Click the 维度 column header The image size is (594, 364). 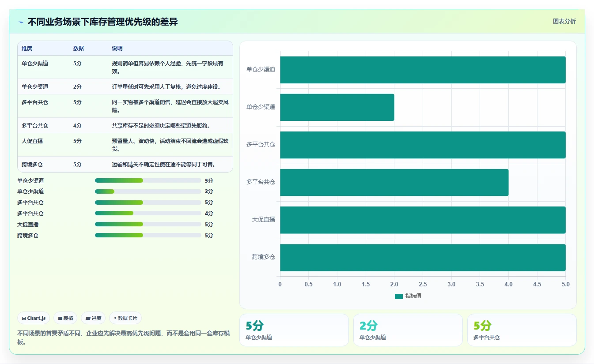pos(27,49)
